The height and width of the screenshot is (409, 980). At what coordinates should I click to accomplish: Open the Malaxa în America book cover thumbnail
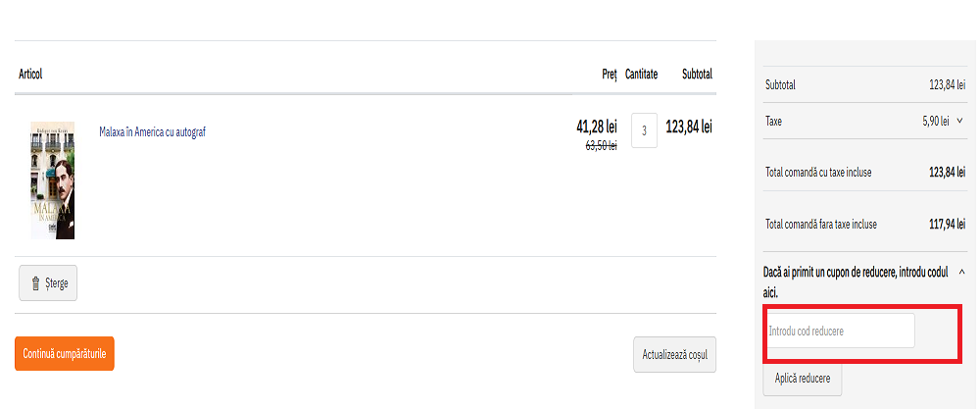pos(52,179)
